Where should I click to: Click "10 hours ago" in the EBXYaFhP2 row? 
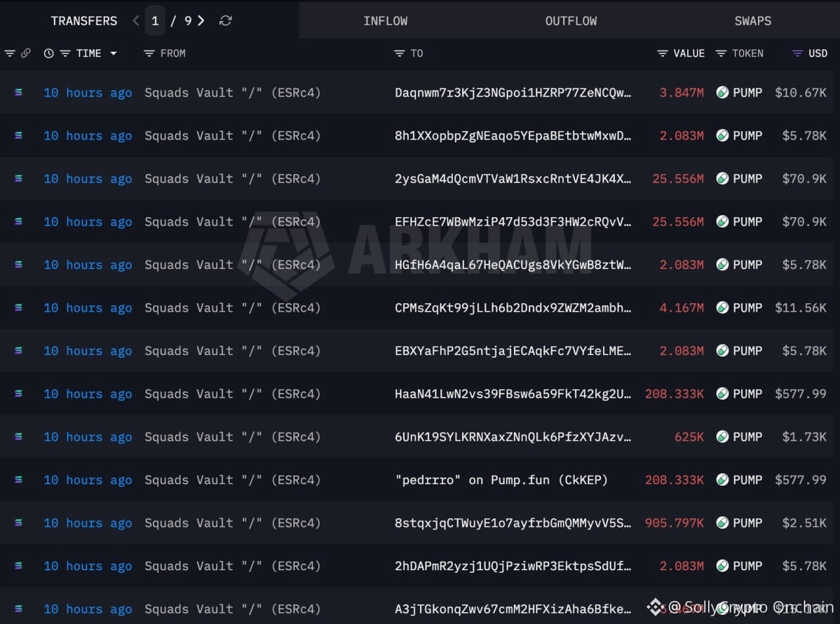coord(88,351)
